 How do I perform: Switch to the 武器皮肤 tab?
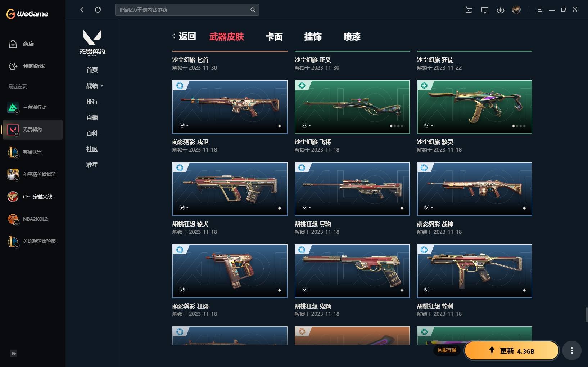click(x=227, y=37)
